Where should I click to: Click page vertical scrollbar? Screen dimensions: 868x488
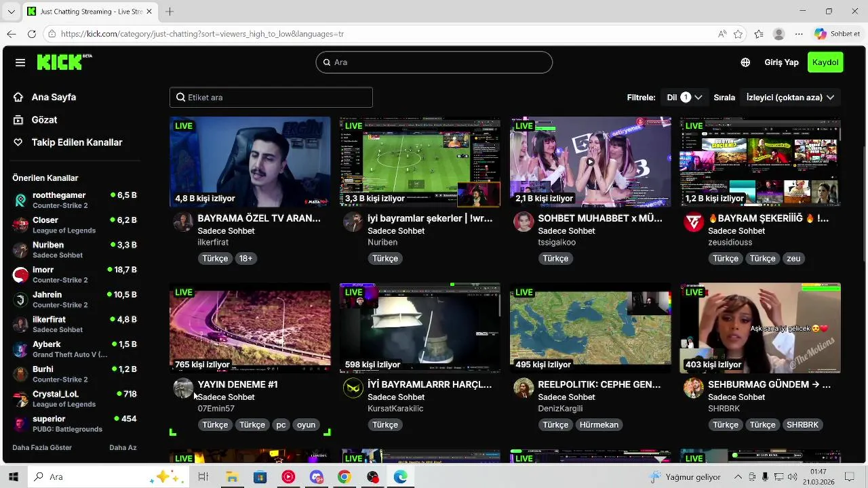[864, 203]
